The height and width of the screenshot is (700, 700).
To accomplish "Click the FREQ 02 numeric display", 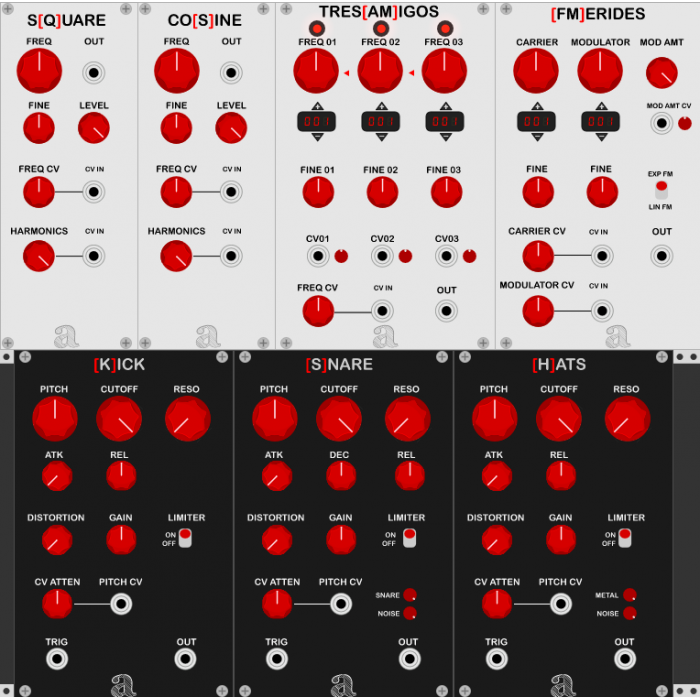I will [381, 121].
